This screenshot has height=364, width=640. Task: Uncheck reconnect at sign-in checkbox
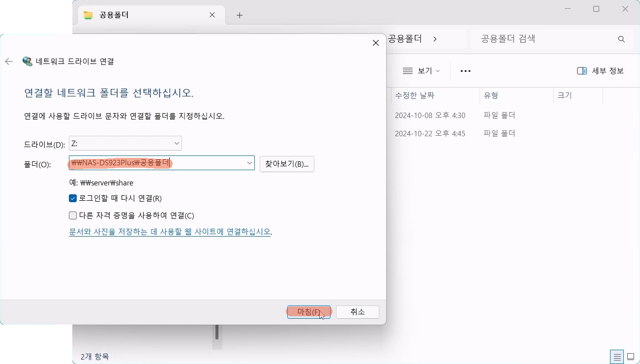tap(73, 198)
